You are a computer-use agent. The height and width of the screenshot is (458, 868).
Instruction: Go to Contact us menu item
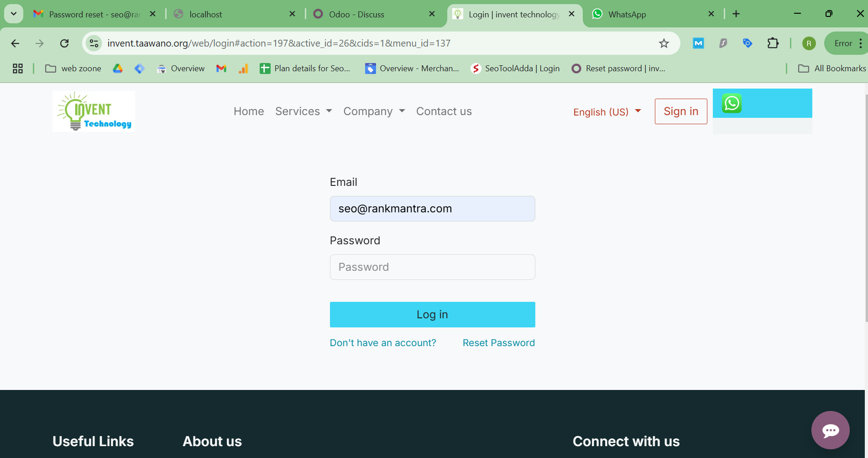[444, 111]
